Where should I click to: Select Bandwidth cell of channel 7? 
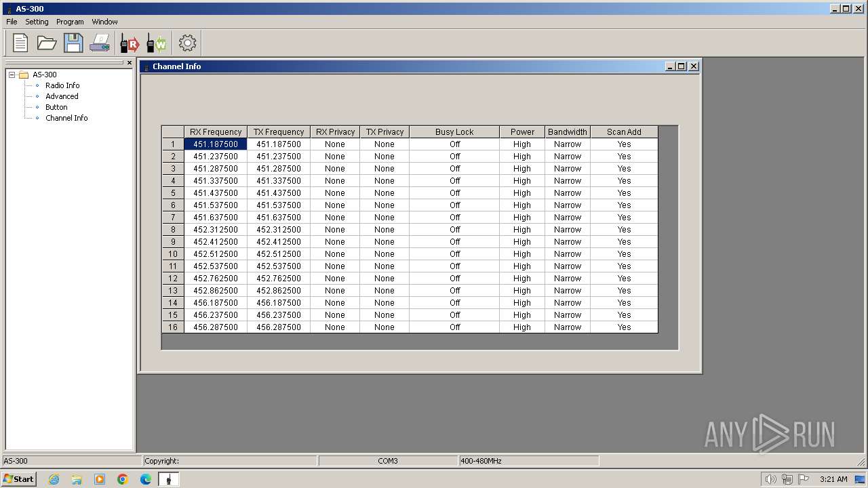click(x=568, y=218)
